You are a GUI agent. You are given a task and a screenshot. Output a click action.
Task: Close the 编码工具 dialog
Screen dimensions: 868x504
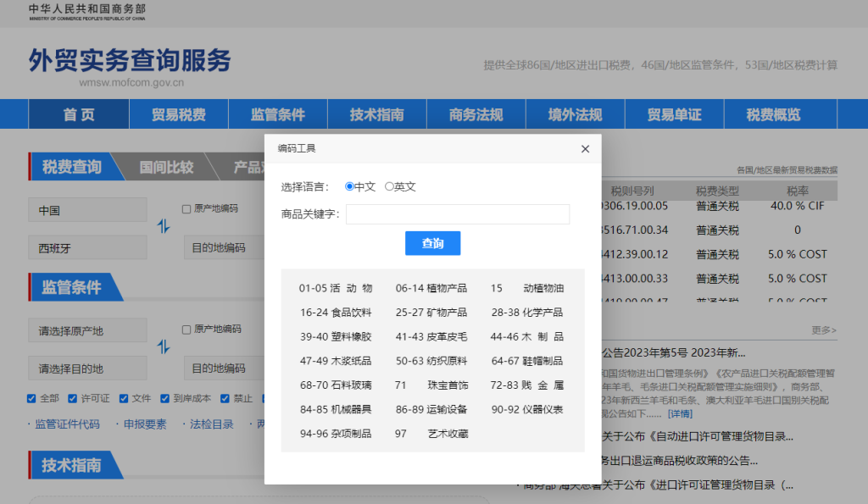pyautogui.click(x=585, y=149)
